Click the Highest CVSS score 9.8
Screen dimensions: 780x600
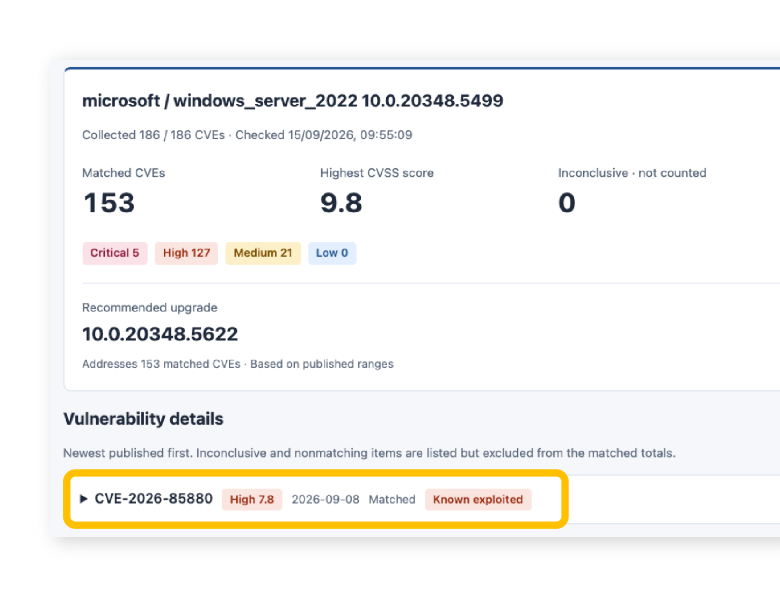[x=341, y=203]
